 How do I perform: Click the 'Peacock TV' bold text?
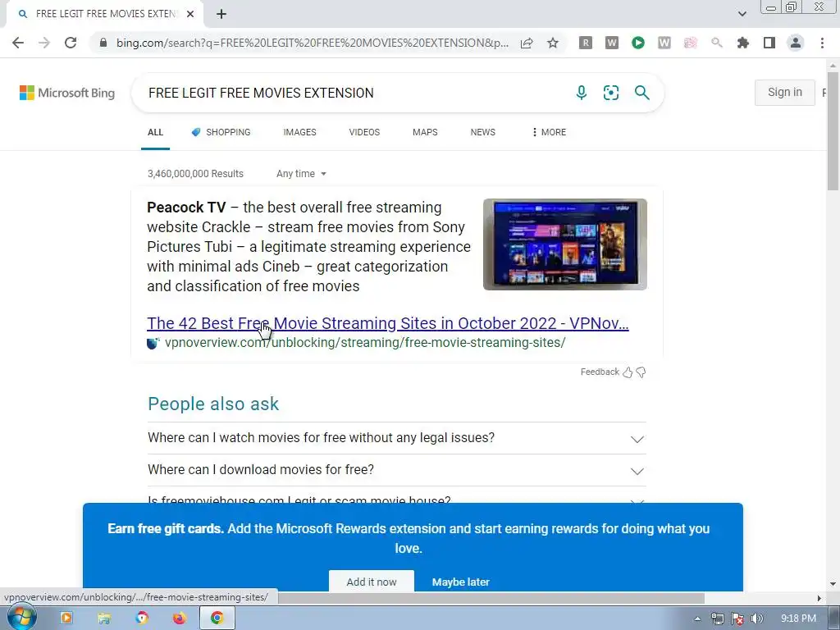186,208
